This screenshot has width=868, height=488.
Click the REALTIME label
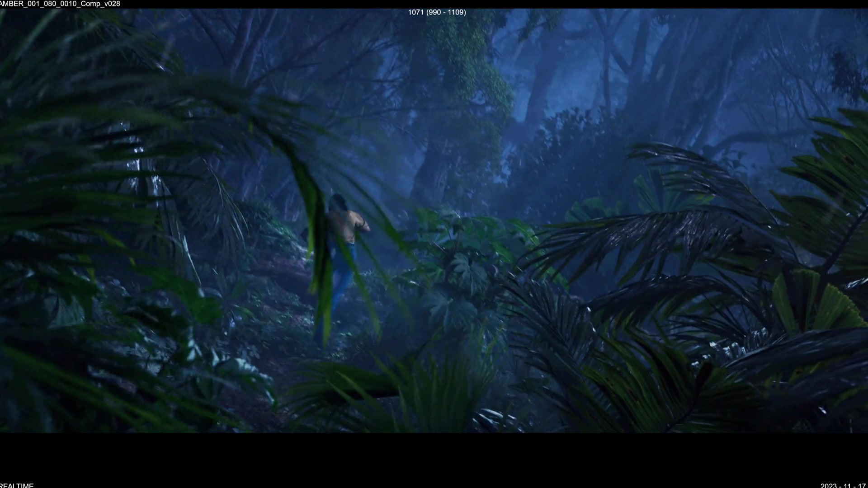(17, 485)
